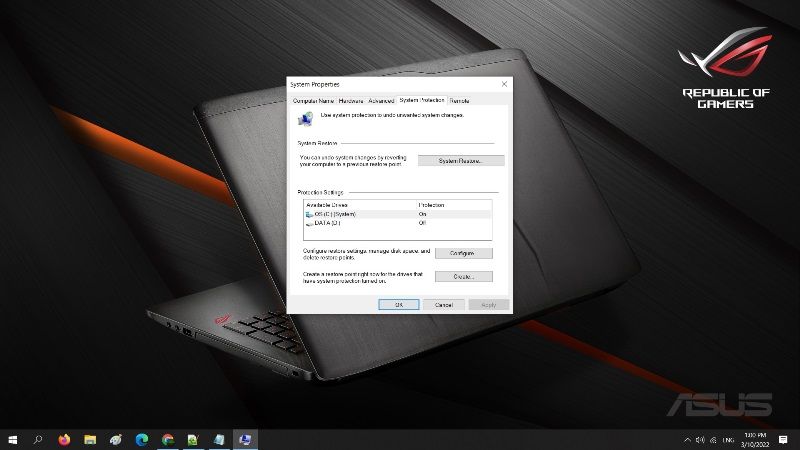Launch Microsoft Edge from taskbar
Image resolution: width=800 pixels, height=450 pixels.
(142, 439)
